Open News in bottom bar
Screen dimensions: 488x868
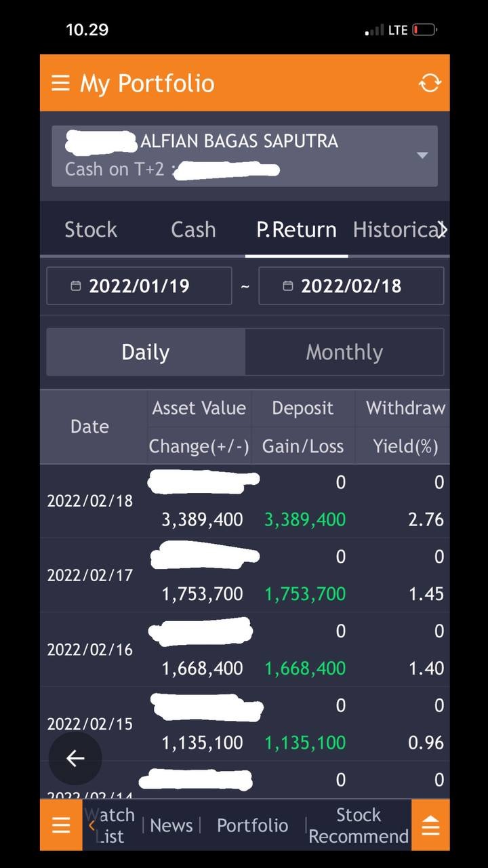pos(171,825)
